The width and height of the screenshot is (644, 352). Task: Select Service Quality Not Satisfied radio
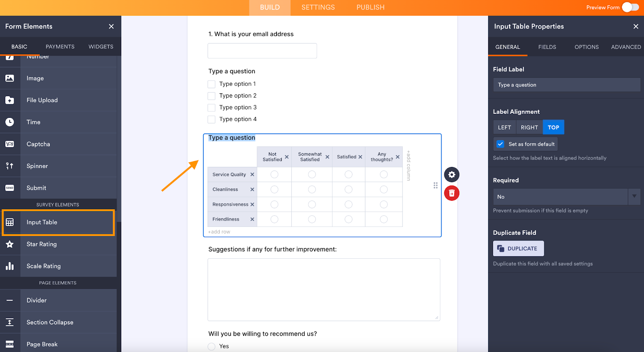point(275,175)
